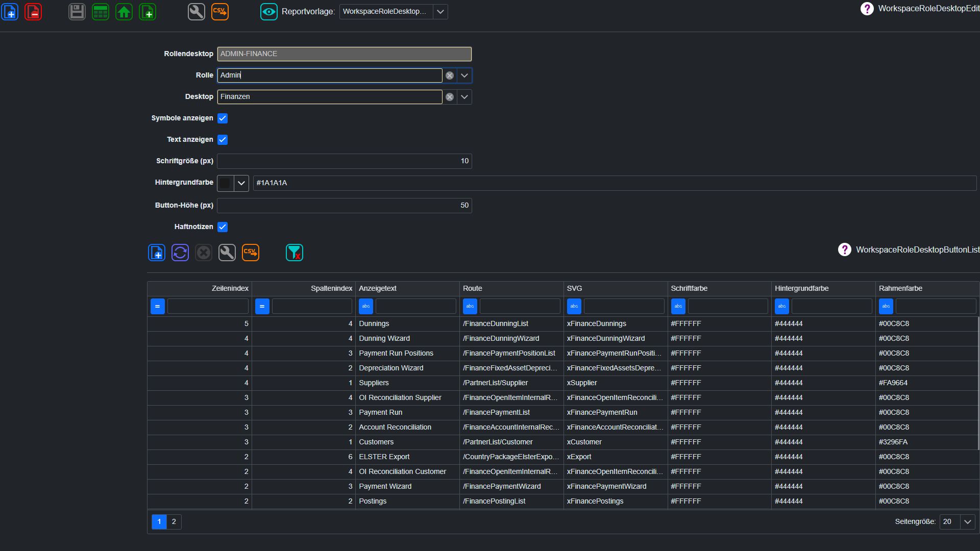The width and height of the screenshot is (980, 551).
Task: Add new button via list toolbar new icon
Action: coord(157,253)
